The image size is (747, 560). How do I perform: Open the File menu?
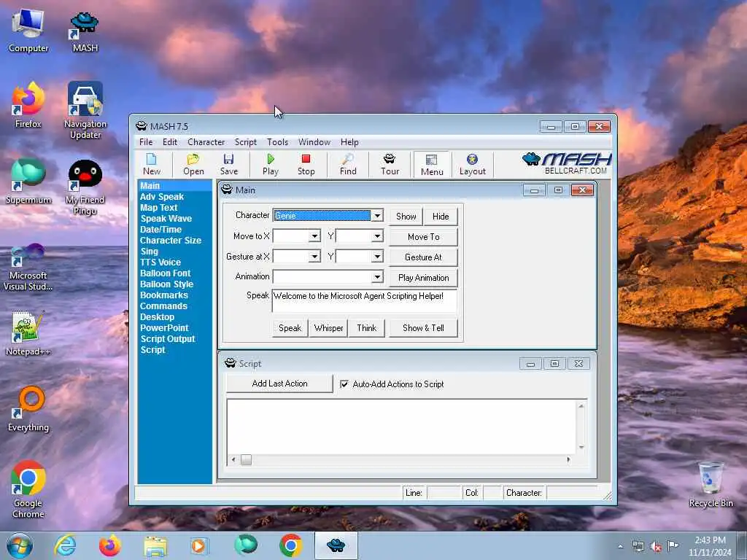[x=146, y=142]
